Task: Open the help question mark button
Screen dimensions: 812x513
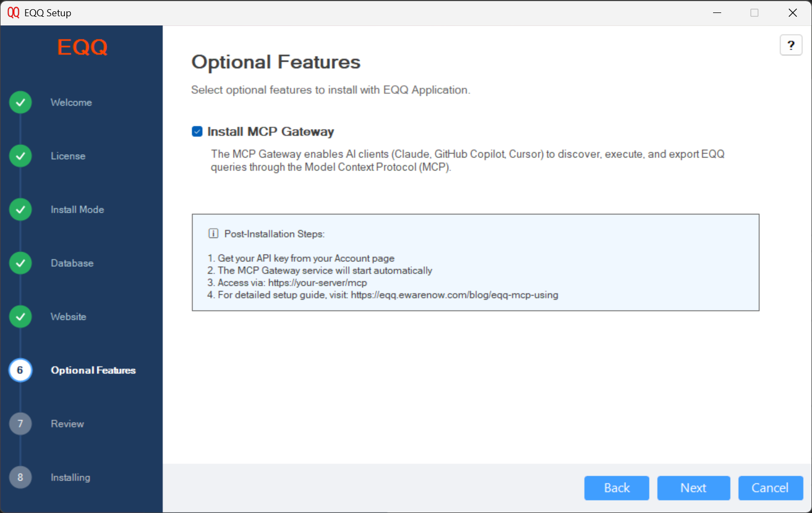Action: point(791,45)
